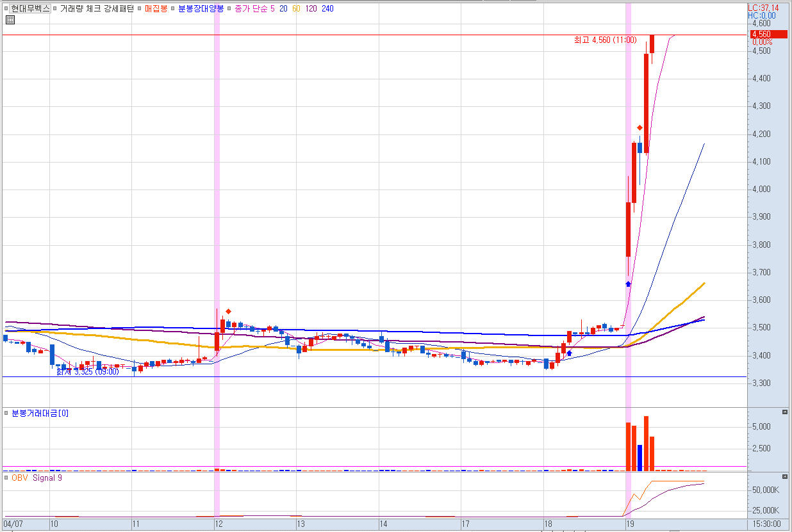Click the date 17 axis label
The image size is (792, 532).
[466, 524]
